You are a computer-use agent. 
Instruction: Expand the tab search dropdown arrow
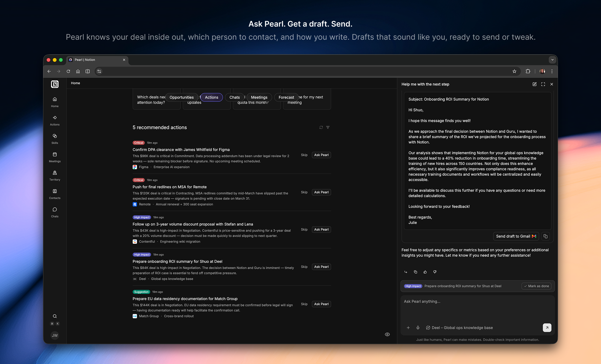(552, 60)
